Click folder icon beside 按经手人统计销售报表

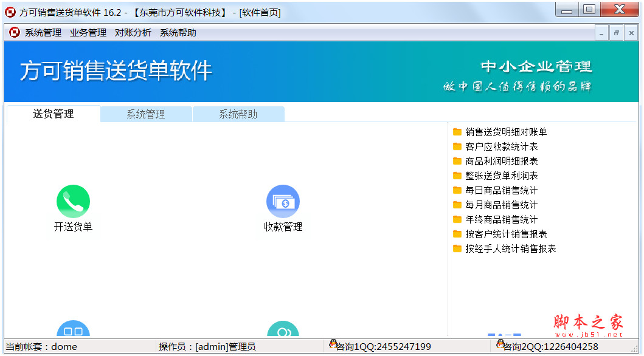tap(457, 248)
